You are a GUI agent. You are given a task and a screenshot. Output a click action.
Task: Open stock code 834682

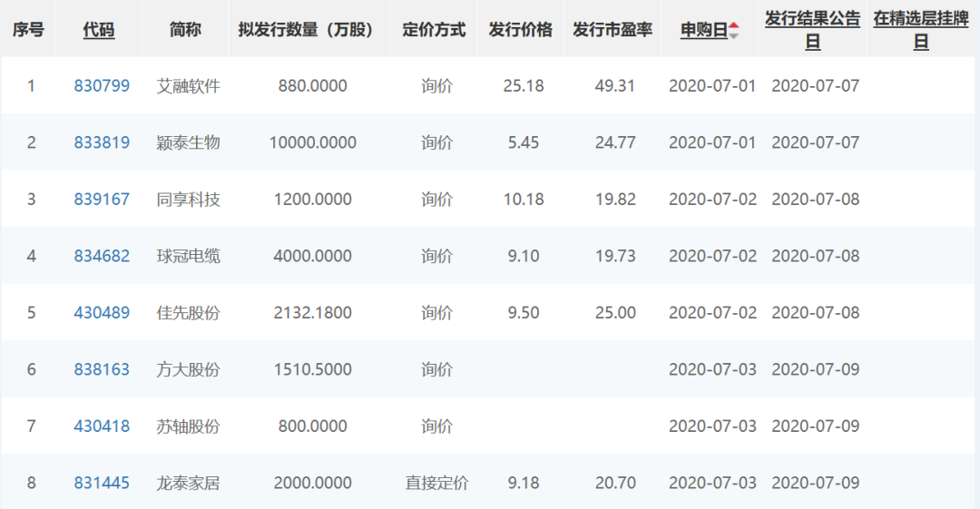tap(102, 256)
